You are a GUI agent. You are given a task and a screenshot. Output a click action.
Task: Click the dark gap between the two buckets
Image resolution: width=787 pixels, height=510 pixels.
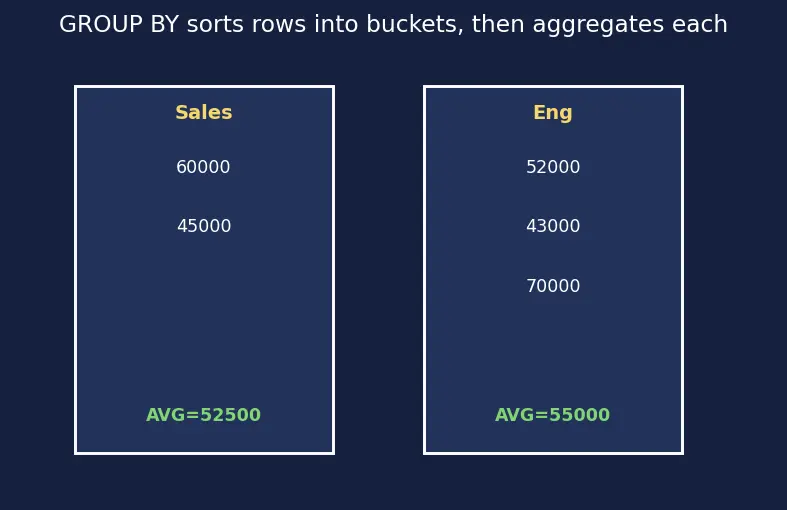379,271
